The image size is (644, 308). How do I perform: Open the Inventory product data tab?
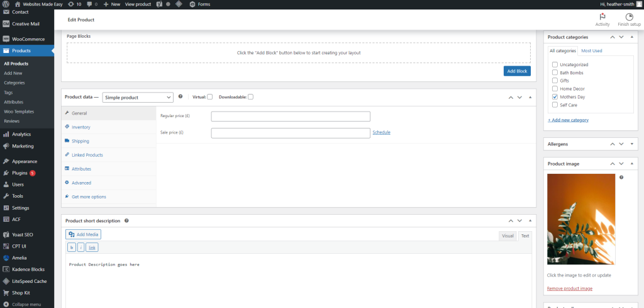[80, 127]
